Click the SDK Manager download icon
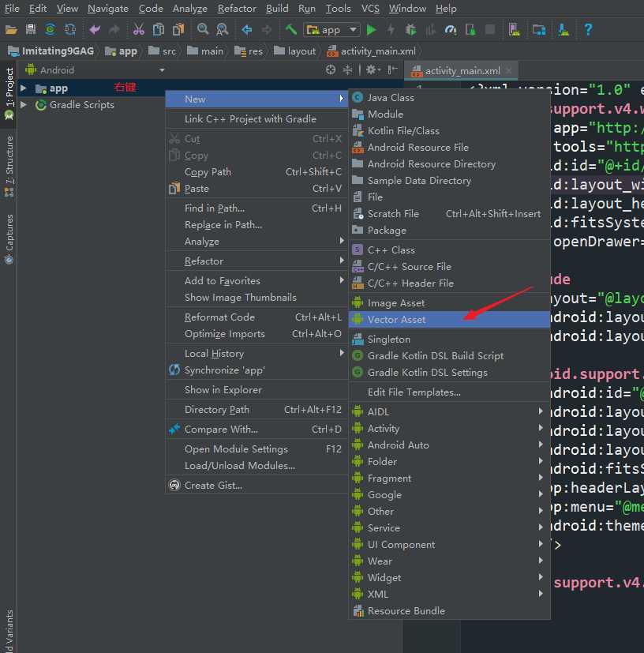The height and width of the screenshot is (653, 644). coord(563,29)
